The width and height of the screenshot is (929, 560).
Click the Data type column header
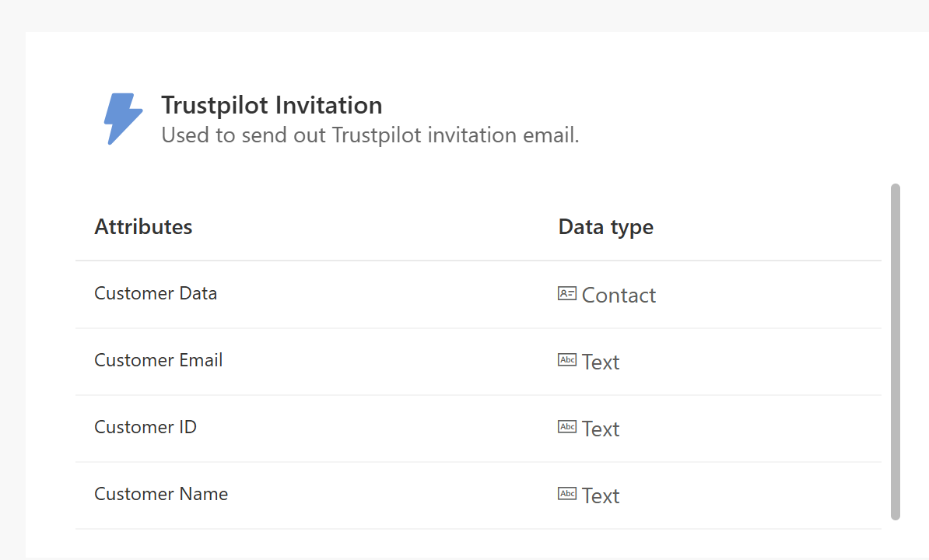[x=605, y=226]
